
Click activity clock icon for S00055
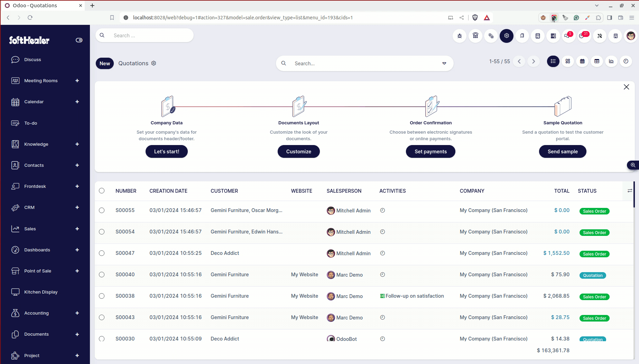[x=382, y=210]
